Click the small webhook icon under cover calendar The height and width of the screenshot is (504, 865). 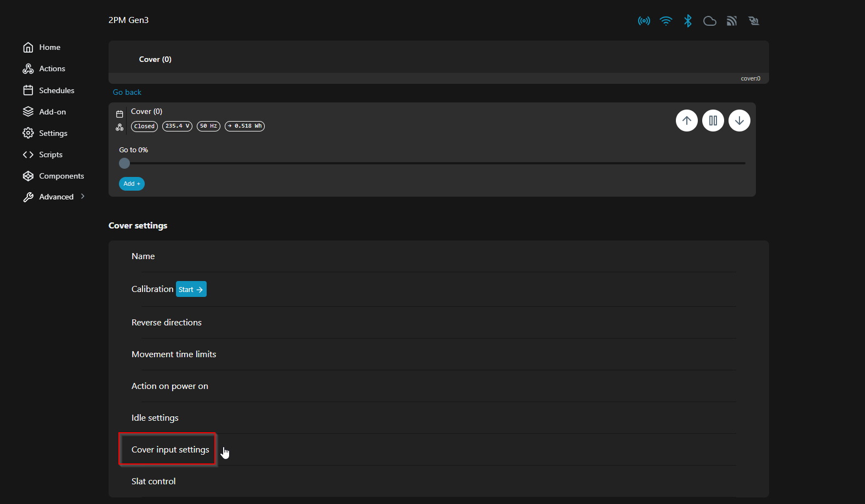(x=119, y=127)
